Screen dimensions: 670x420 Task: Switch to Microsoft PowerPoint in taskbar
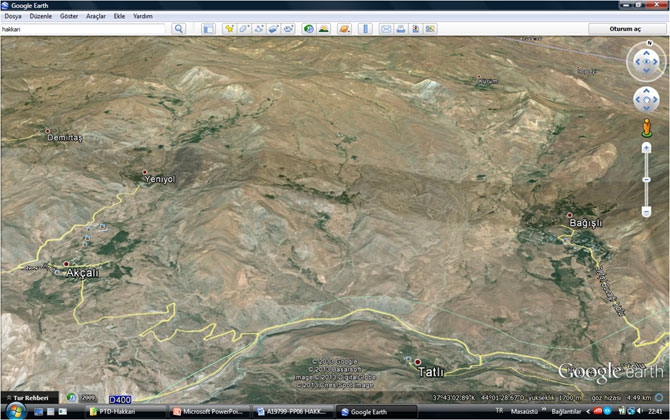[211, 411]
